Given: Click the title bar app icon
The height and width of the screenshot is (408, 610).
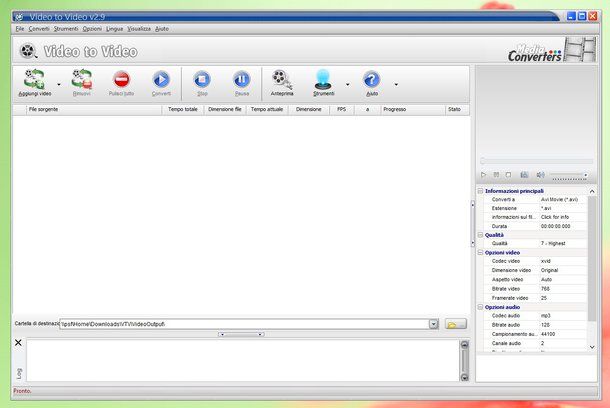Looking at the screenshot, I should coord(19,17).
